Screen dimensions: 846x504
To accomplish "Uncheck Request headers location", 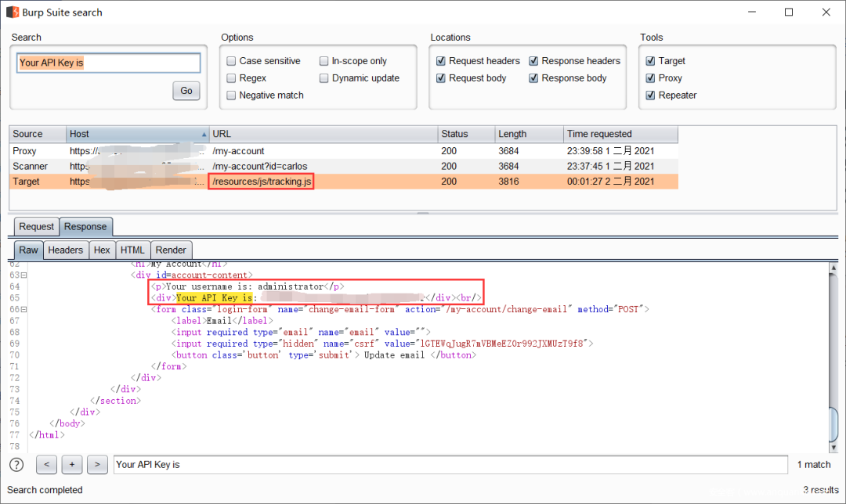I will coord(441,61).
